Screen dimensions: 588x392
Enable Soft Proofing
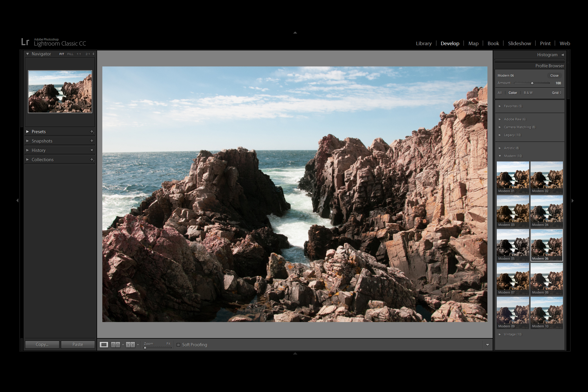(178, 344)
